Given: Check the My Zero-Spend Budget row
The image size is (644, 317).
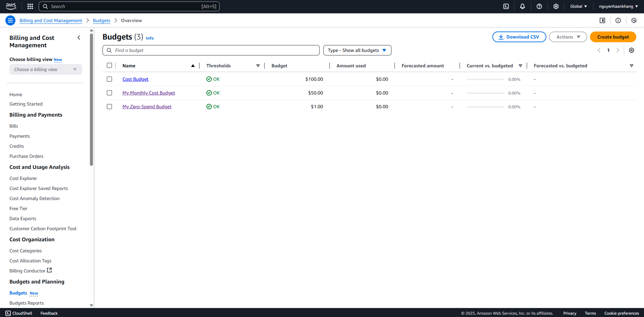Looking at the screenshot, I should tap(109, 107).
